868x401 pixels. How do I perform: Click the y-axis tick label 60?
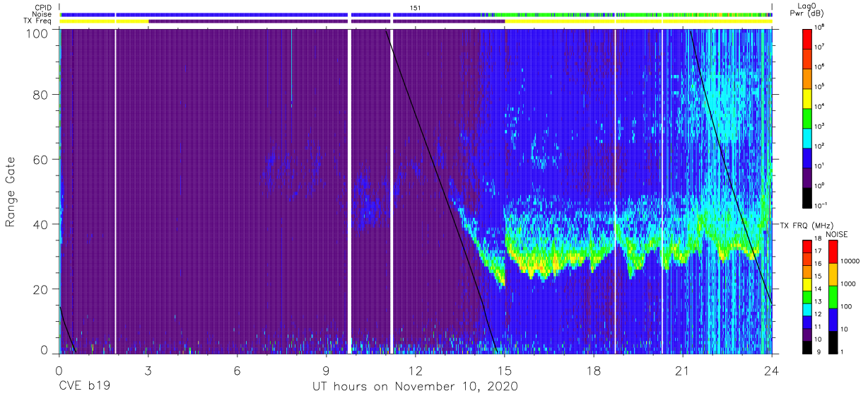(x=41, y=160)
